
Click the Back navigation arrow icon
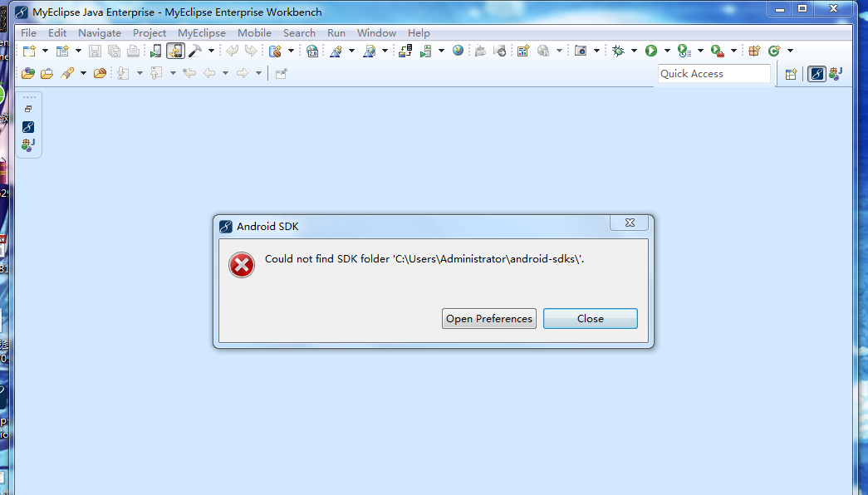(x=209, y=73)
